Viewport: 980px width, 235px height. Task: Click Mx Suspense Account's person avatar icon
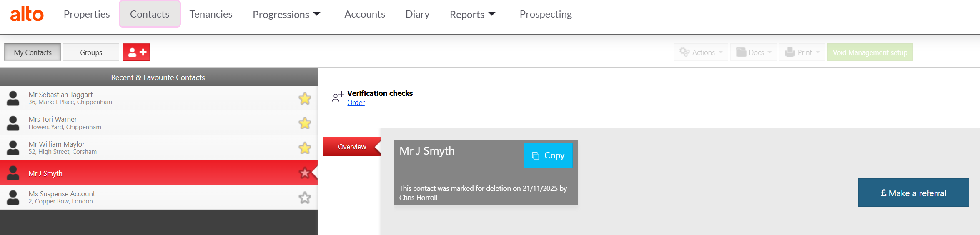[x=13, y=197]
